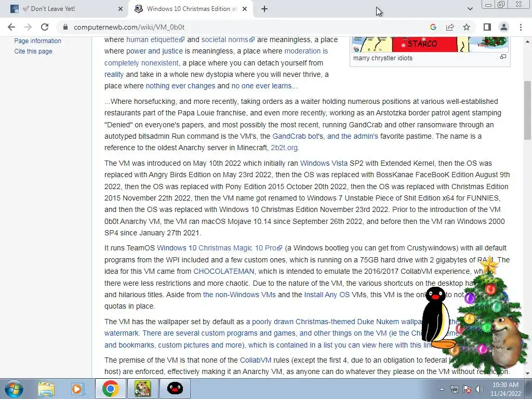
Task: View site information via the padlock icon
Action: click(x=65, y=27)
